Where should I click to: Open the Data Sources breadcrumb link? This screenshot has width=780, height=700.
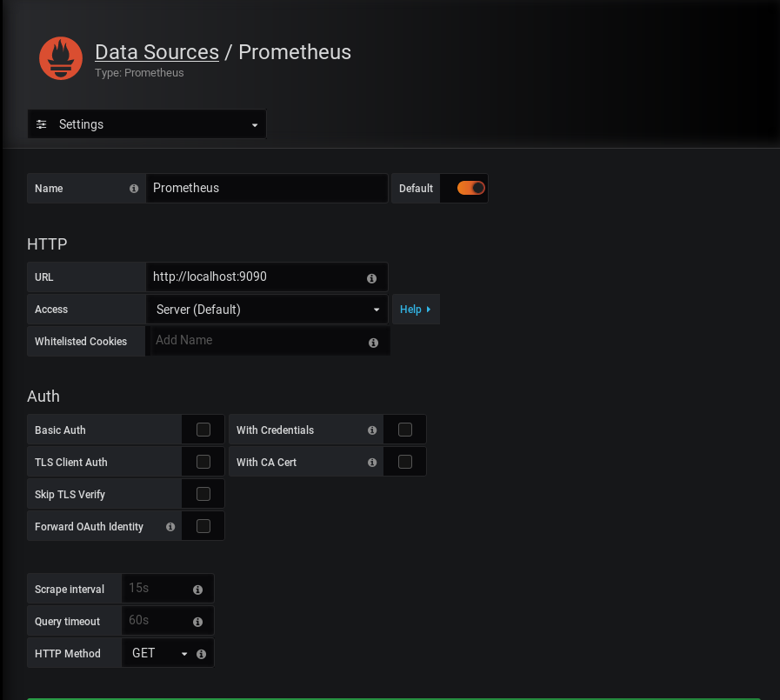coord(157,52)
